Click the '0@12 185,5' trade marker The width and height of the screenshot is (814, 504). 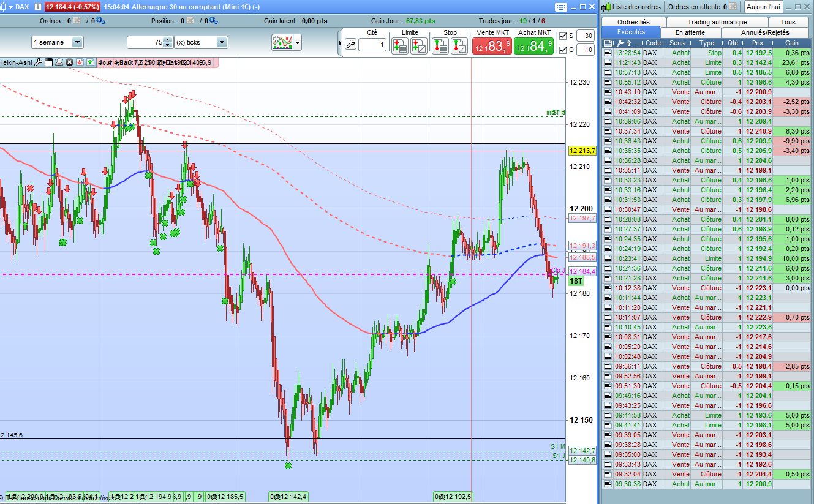pos(225,496)
